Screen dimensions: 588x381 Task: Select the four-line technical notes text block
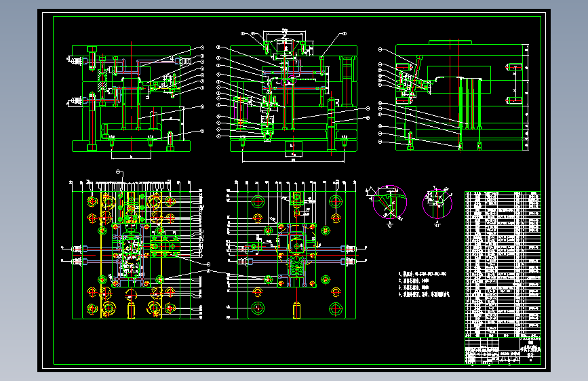click(x=424, y=284)
